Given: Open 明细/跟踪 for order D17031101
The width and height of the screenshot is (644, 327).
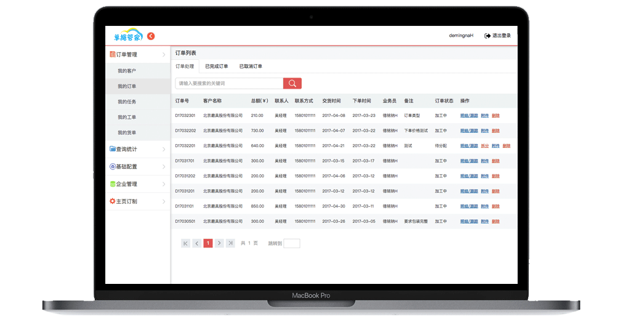Looking at the screenshot, I should 469,206.
